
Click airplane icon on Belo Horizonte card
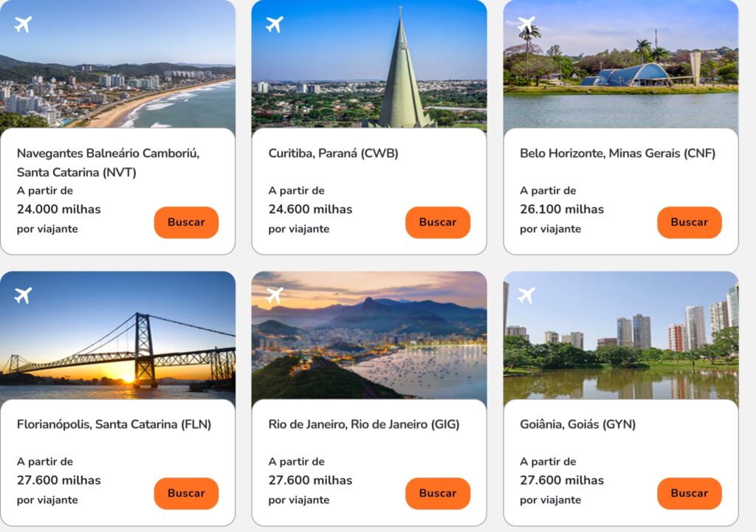click(526, 24)
